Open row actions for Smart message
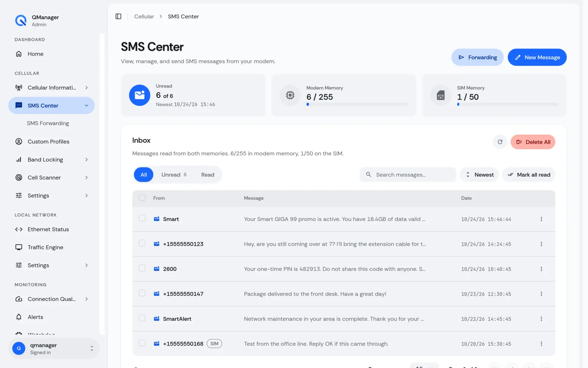The image size is (588, 368). (541, 219)
